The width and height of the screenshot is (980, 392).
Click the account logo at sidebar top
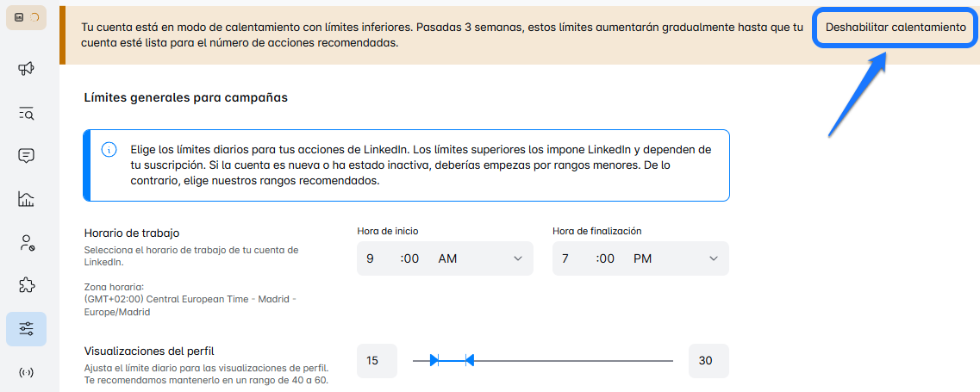click(26, 17)
